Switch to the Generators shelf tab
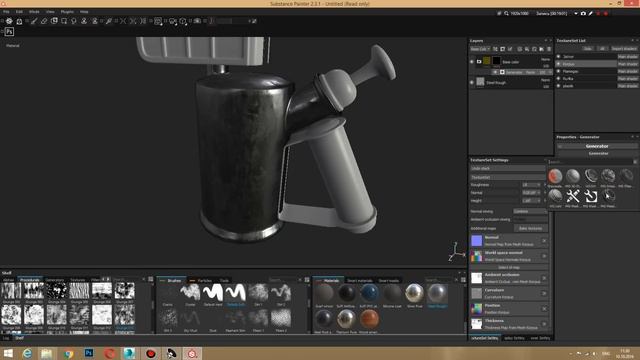Screen dimensions: 640x360 pos(55,280)
